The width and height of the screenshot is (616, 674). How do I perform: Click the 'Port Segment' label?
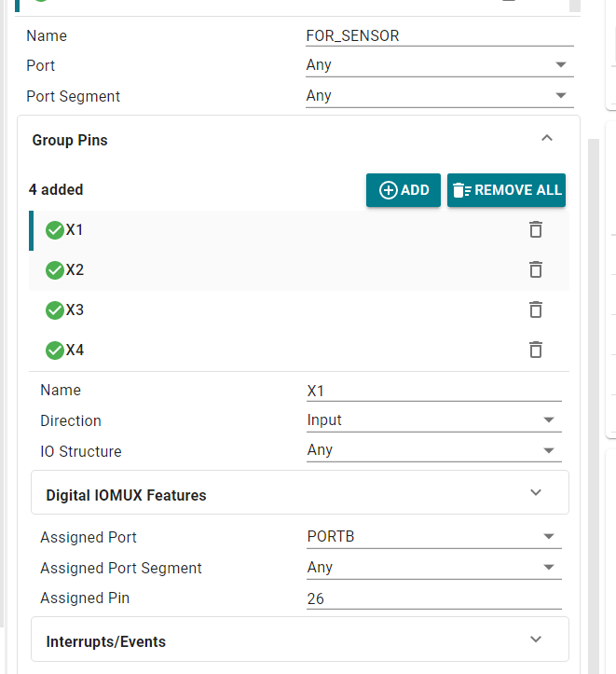click(73, 96)
